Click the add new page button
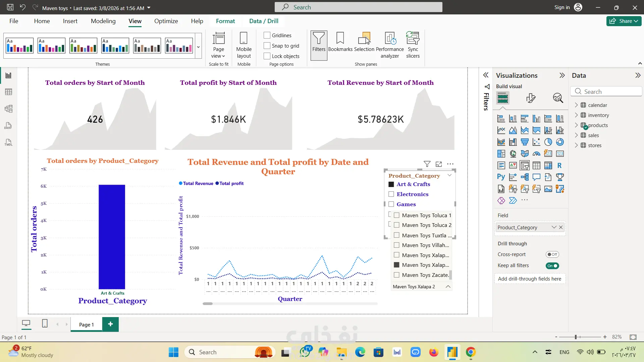The image size is (644, 362). (110, 324)
